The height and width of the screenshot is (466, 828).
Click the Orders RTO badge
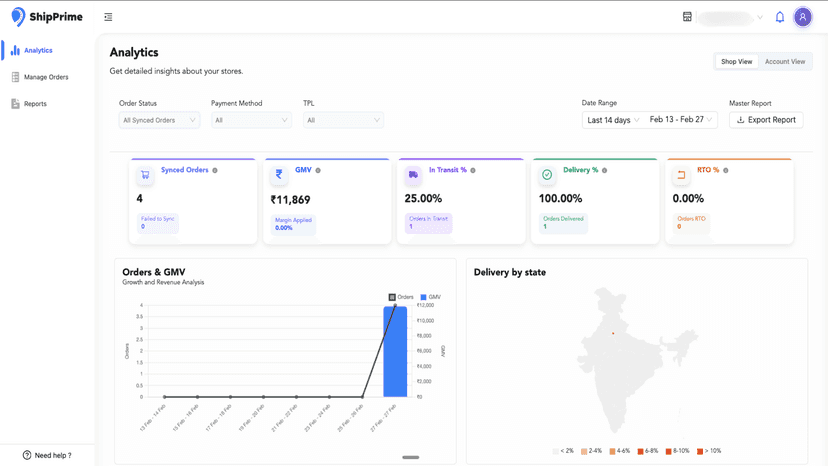pos(691,223)
